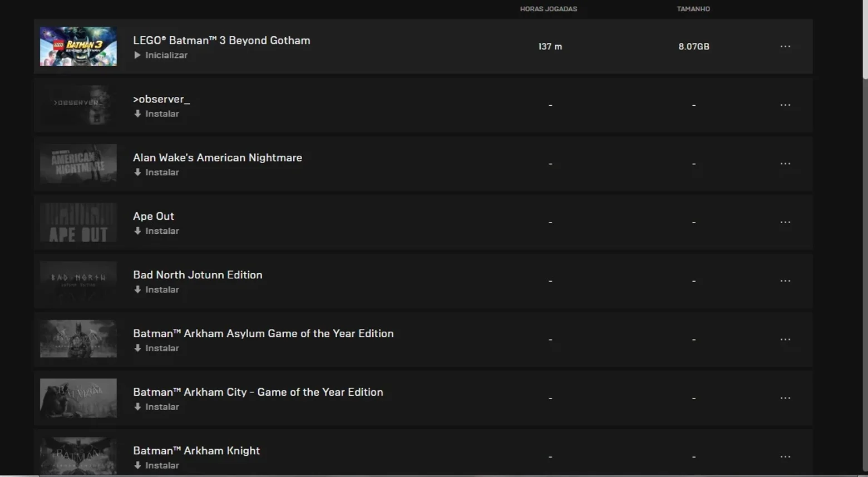The width and height of the screenshot is (868, 477).
Task: Click download arrow icon under >observer_
Action: 137,114
